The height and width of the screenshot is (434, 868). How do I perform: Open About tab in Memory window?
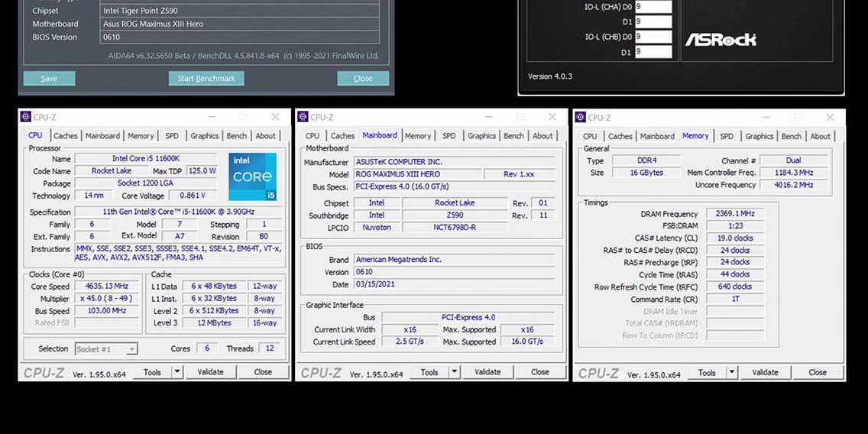(821, 136)
